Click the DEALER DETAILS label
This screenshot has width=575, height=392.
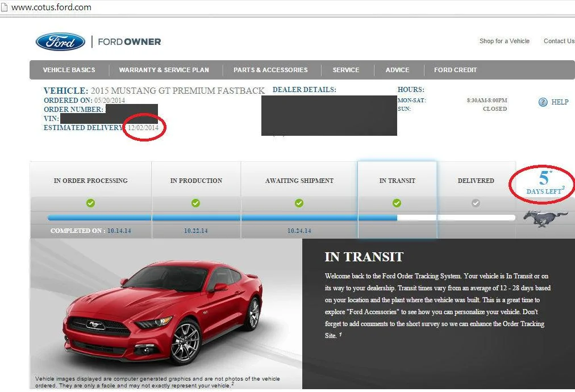pos(305,90)
